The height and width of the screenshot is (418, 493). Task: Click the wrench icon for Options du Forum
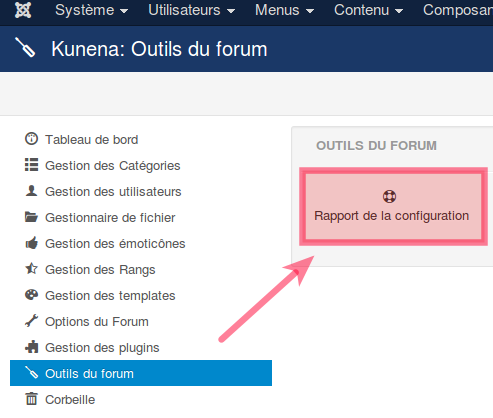pos(31,321)
